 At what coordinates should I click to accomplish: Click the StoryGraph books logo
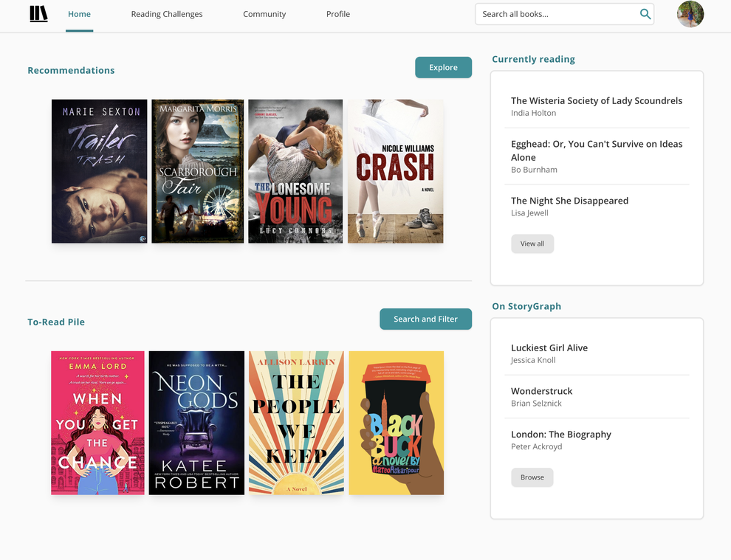[38, 14]
